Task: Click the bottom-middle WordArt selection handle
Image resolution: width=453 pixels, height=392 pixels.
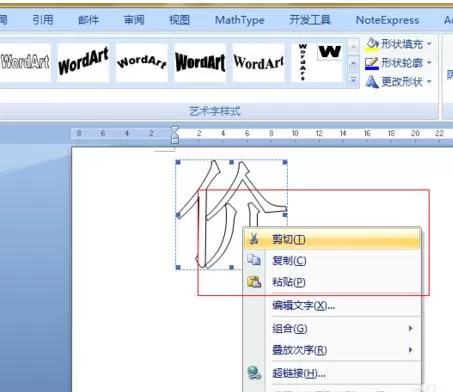Action: 232,267
